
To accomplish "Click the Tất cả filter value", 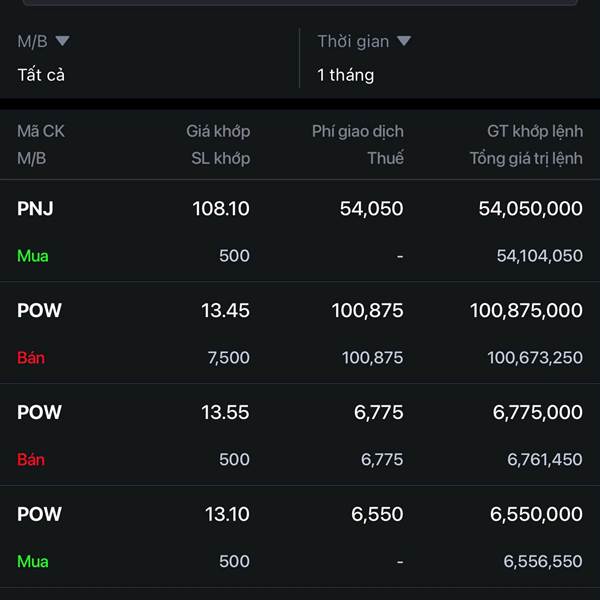I will pyautogui.click(x=41, y=75).
